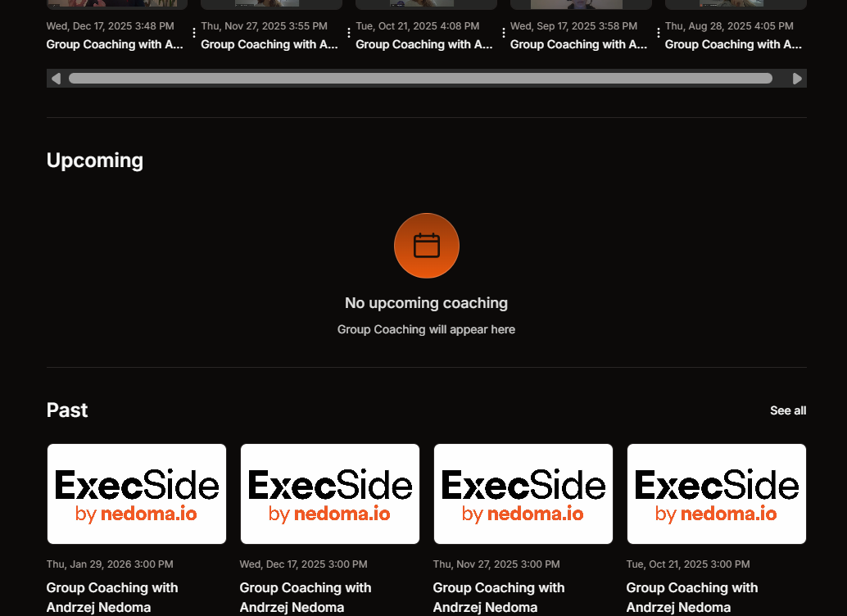Click the date 'Wed, Dec 17, 2025 3:00 PM'

304,564
